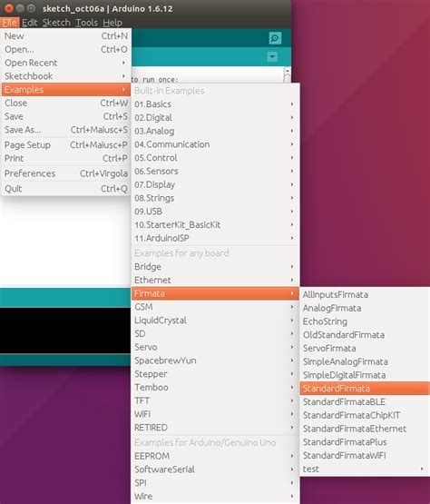430x504 pixels.
Task: Choose Save from the File menu
Action: [66, 116]
